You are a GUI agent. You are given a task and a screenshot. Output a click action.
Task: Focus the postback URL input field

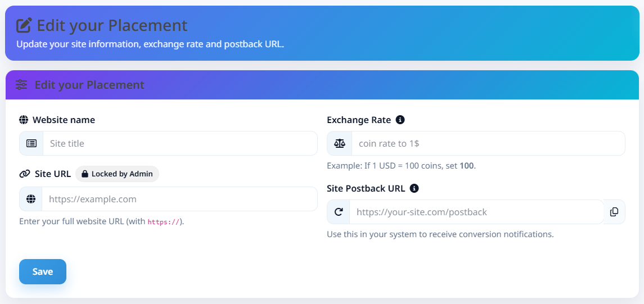coord(476,212)
